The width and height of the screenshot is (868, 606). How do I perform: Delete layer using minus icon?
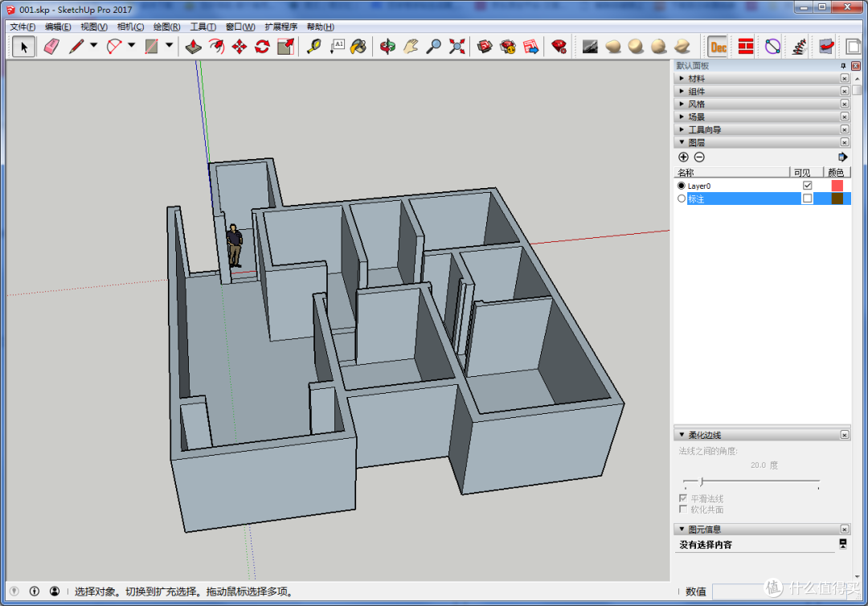click(699, 158)
